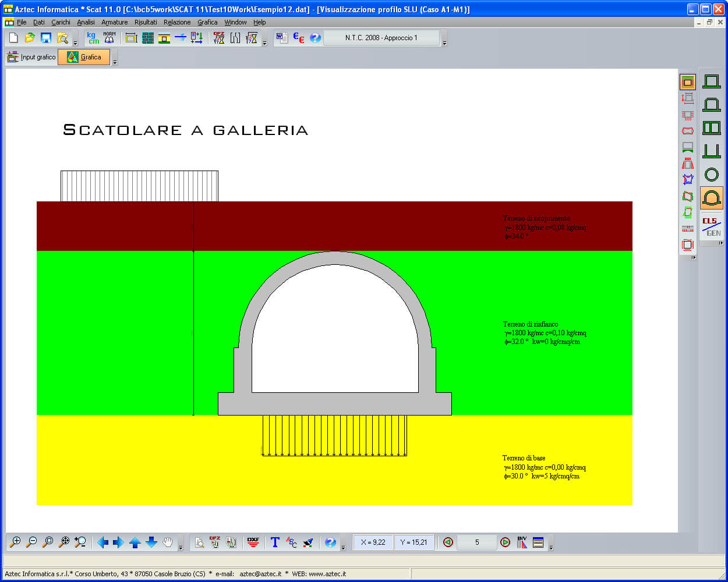728x582 pixels.
Task: Click the Euro cost estimate icon
Action: (x=298, y=38)
